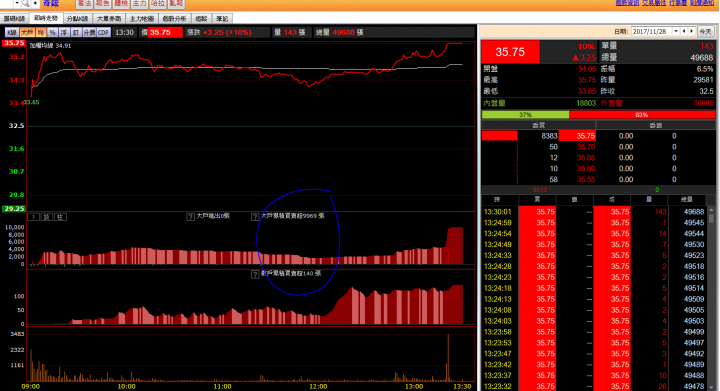Screen dimensions: 720x391
Task: Toggle the 大戶 indicator button
Action: [28, 33]
